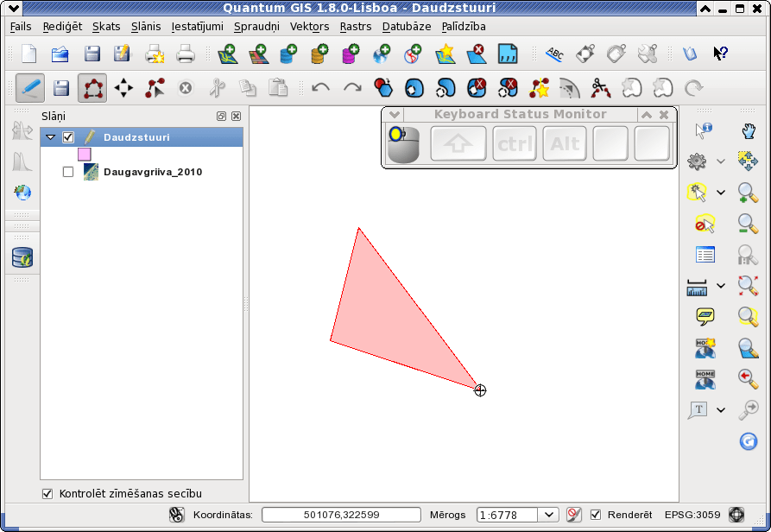Create a new project with the blank page icon
771x532 pixels.
pyautogui.click(x=29, y=54)
